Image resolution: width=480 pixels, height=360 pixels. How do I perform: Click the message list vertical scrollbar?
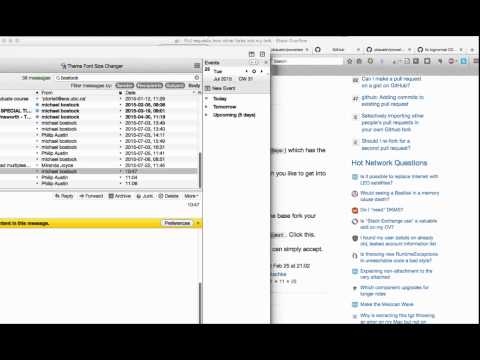(200, 170)
